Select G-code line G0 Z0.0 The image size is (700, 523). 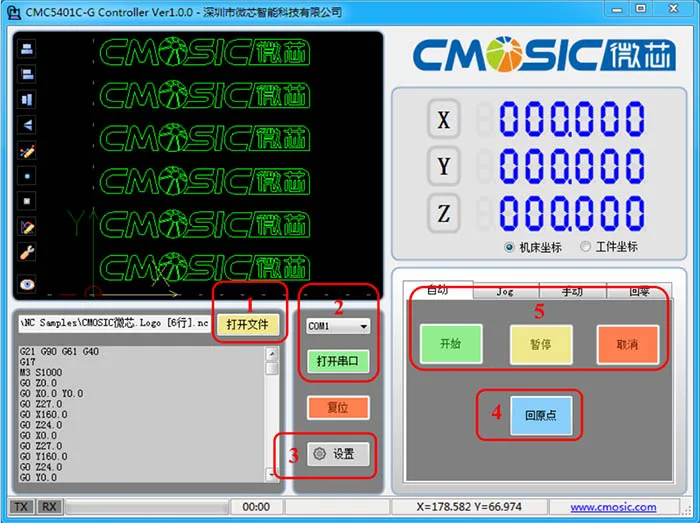(x=38, y=383)
